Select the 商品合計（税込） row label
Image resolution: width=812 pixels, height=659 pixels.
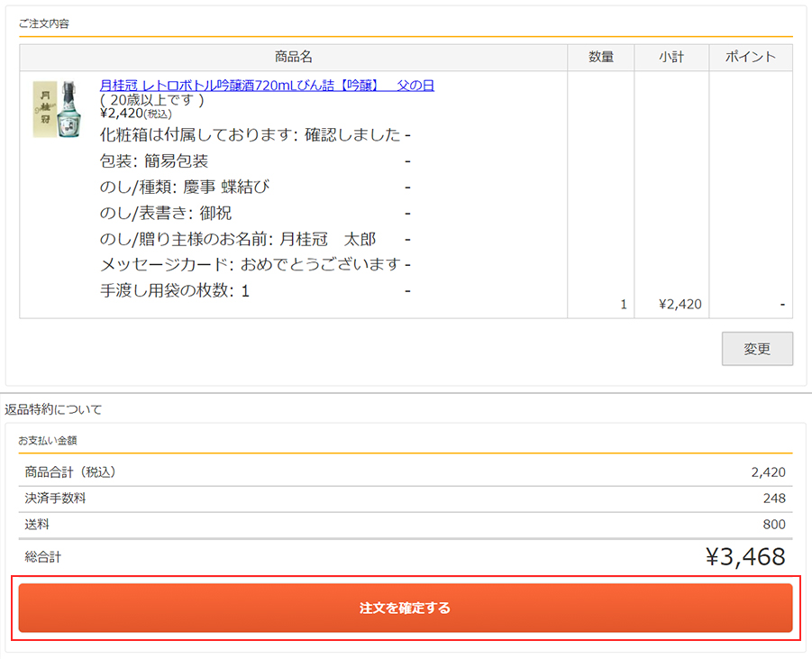(x=70, y=472)
